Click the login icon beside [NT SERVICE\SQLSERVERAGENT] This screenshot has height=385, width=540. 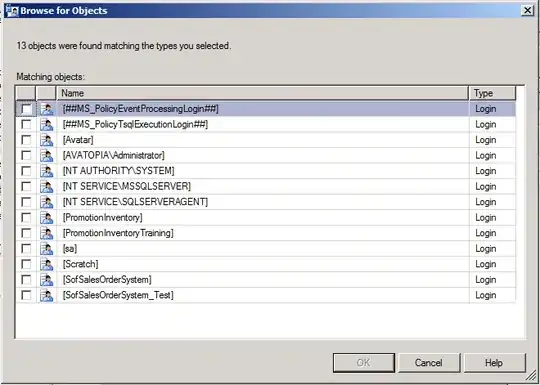46,202
